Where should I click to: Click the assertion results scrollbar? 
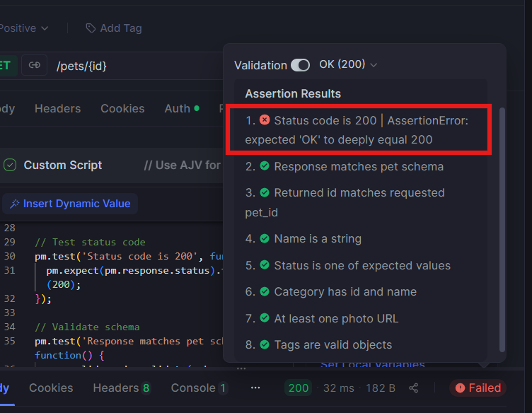click(x=502, y=230)
